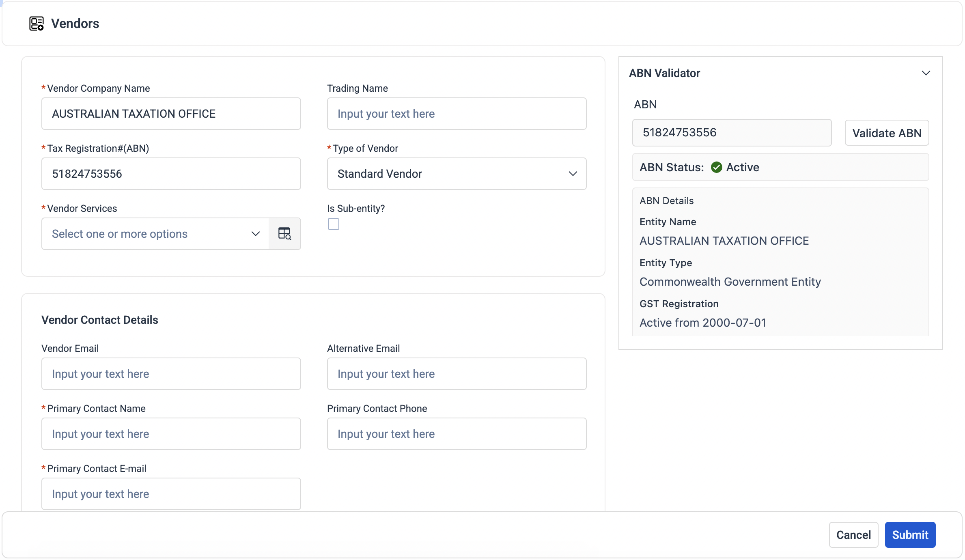Tick the Is Sub-entity checkbox
This screenshot has width=965, height=560.
coord(334,224)
